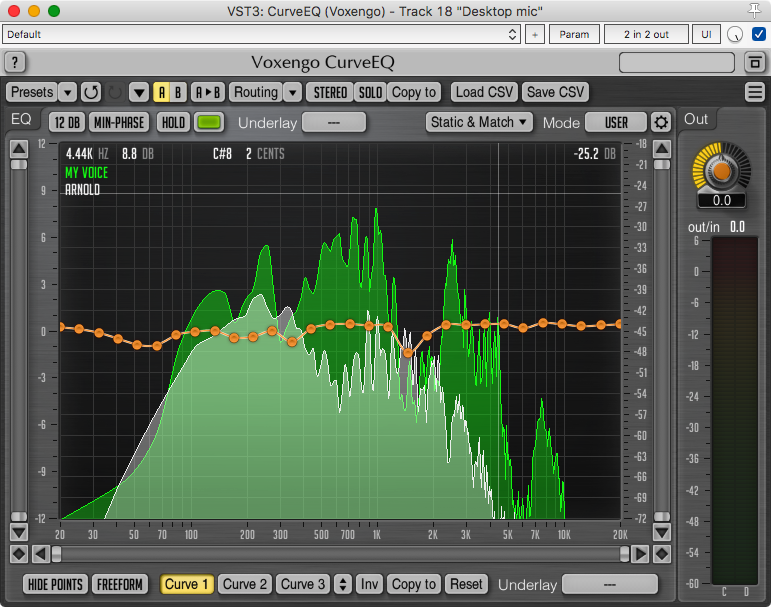Click the green spectrum display indicator
This screenshot has width=771, height=607.
pyautogui.click(x=209, y=123)
